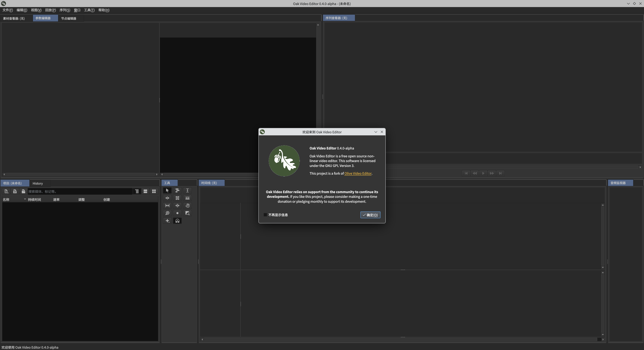Open the 视图(V) menu

tap(36, 10)
